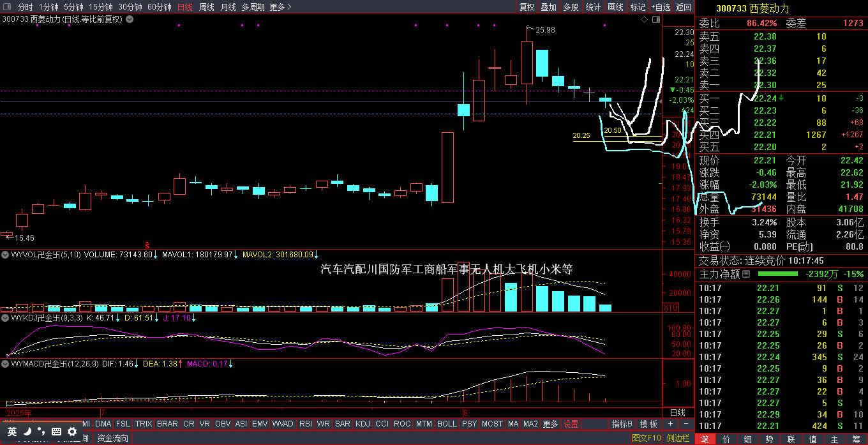
Task: Open the stock title dropdown circle arrow
Action: pos(130,19)
